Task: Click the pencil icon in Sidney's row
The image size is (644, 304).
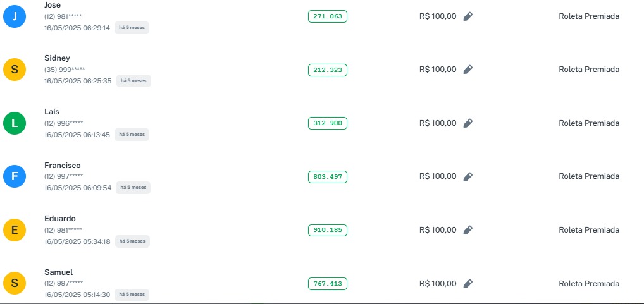Action: click(x=468, y=70)
